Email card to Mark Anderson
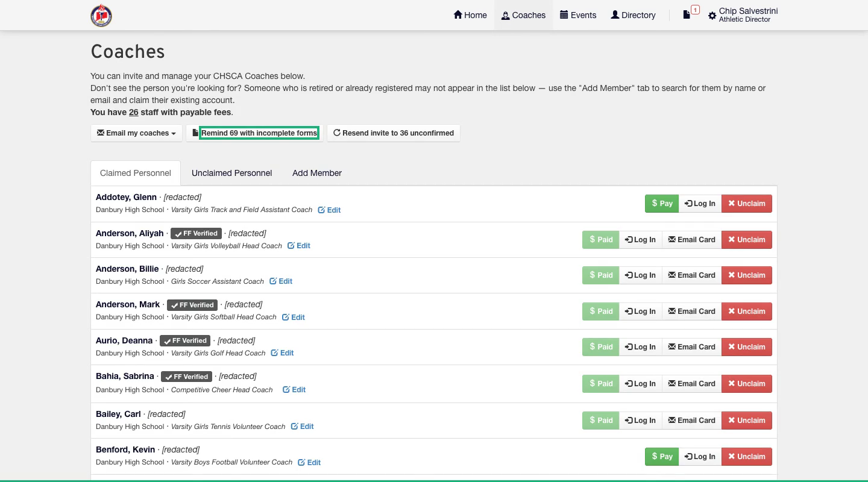The width and height of the screenshot is (868, 482). [x=691, y=311]
